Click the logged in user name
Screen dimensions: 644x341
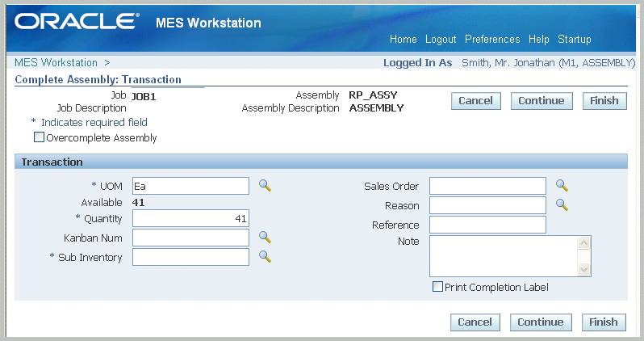[x=548, y=62]
